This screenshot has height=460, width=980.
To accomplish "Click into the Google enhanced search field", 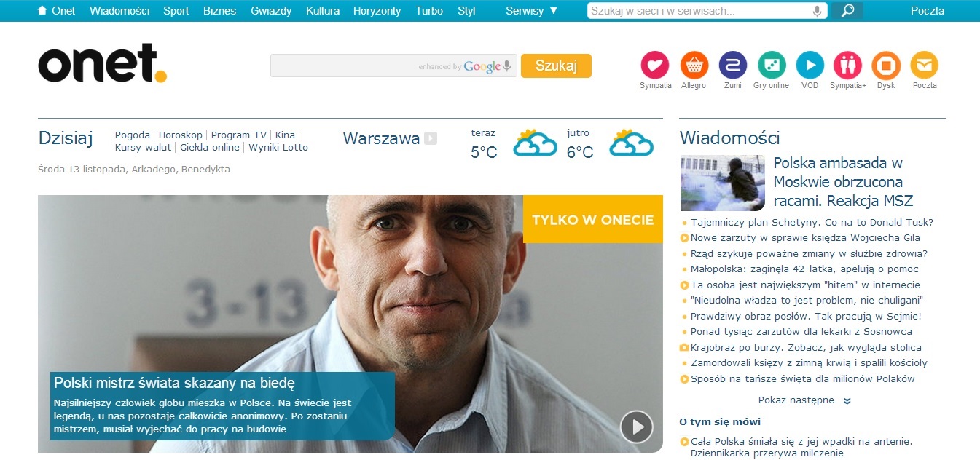I will (342, 66).
